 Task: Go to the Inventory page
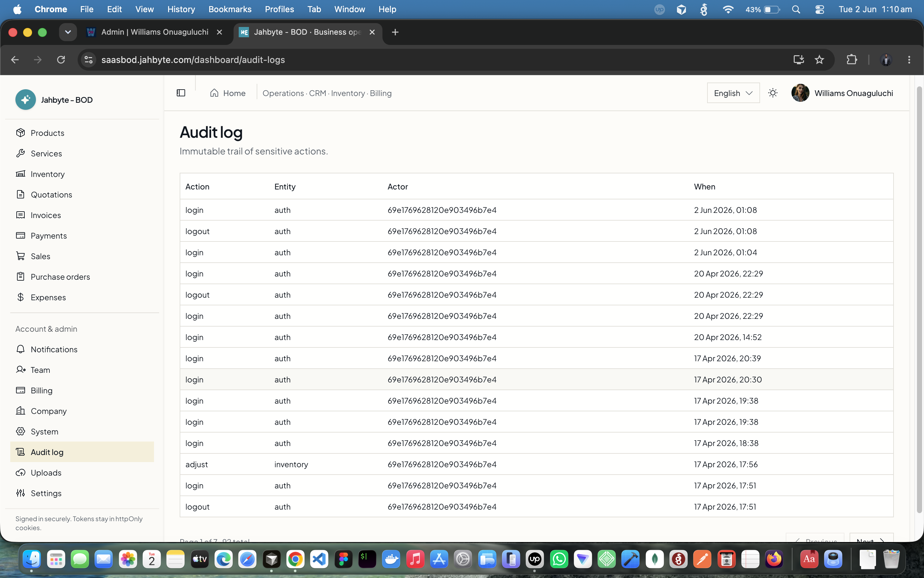(82, 174)
